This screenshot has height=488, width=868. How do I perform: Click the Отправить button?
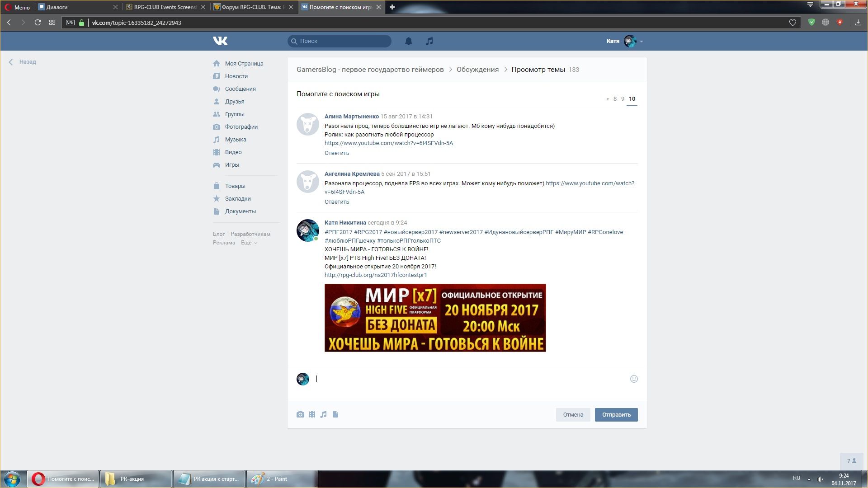[616, 415]
